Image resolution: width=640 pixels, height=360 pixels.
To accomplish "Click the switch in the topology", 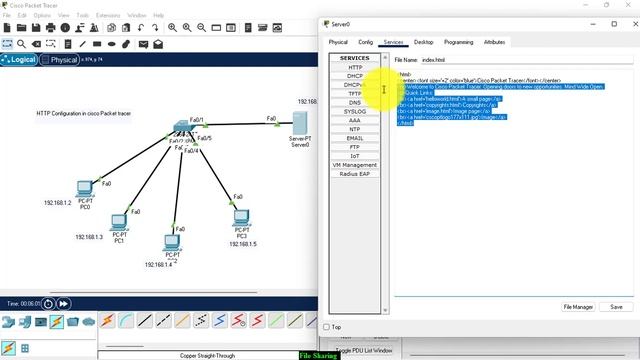I will (183, 126).
